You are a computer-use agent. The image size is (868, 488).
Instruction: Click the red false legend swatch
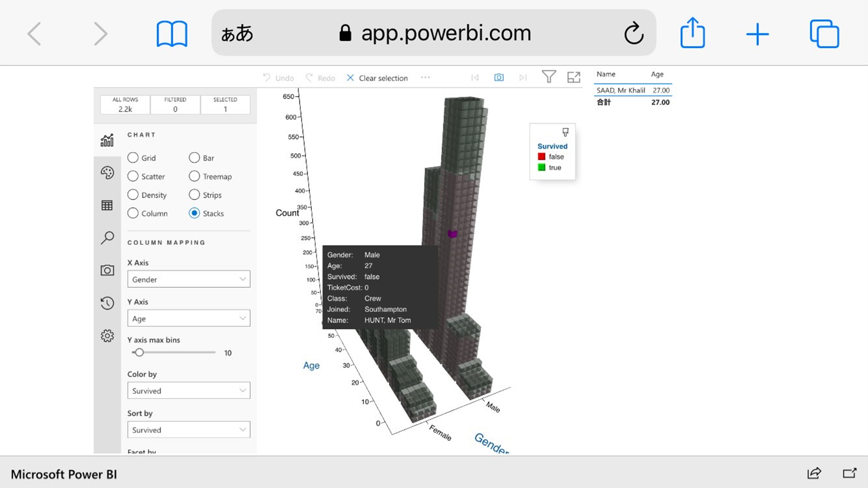pyautogui.click(x=541, y=157)
